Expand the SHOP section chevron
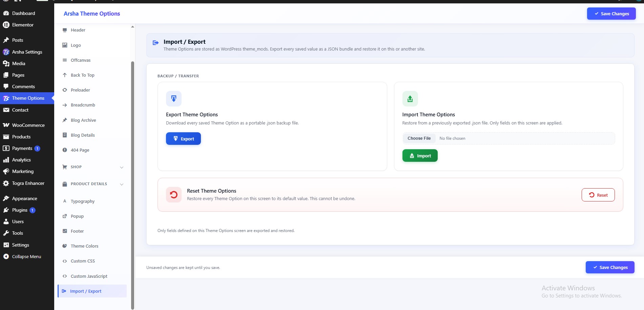The width and height of the screenshot is (644, 310). pyautogui.click(x=122, y=167)
